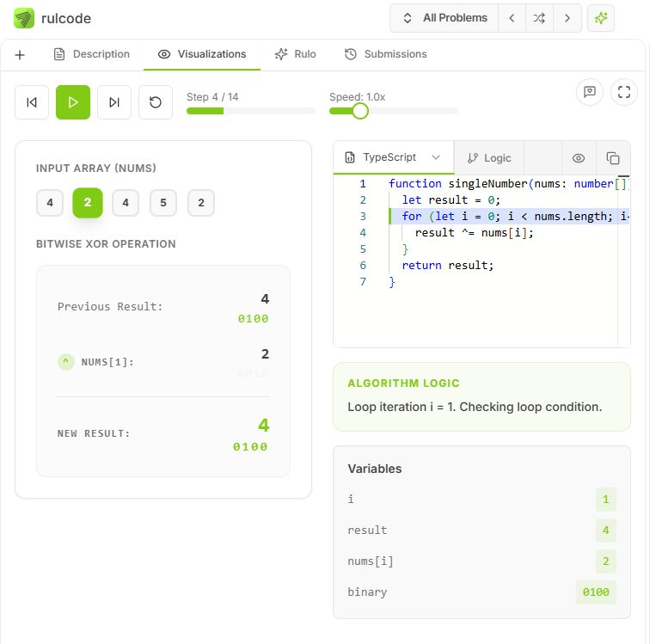650x644 pixels.
Task: Reset the visualization with the restart icon
Action: 156,102
